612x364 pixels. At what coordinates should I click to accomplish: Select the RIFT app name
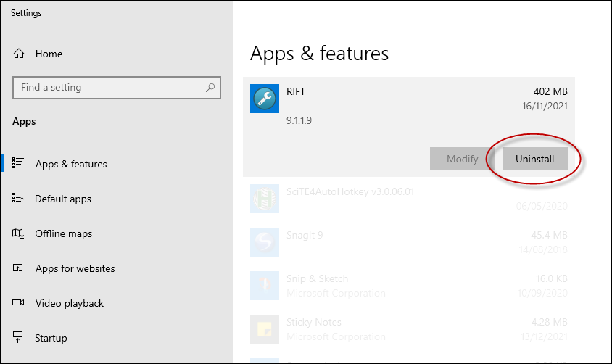click(x=296, y=91)
